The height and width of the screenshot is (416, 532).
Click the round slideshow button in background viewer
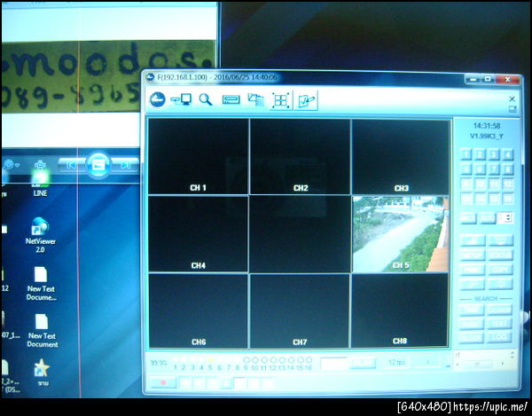98,165
